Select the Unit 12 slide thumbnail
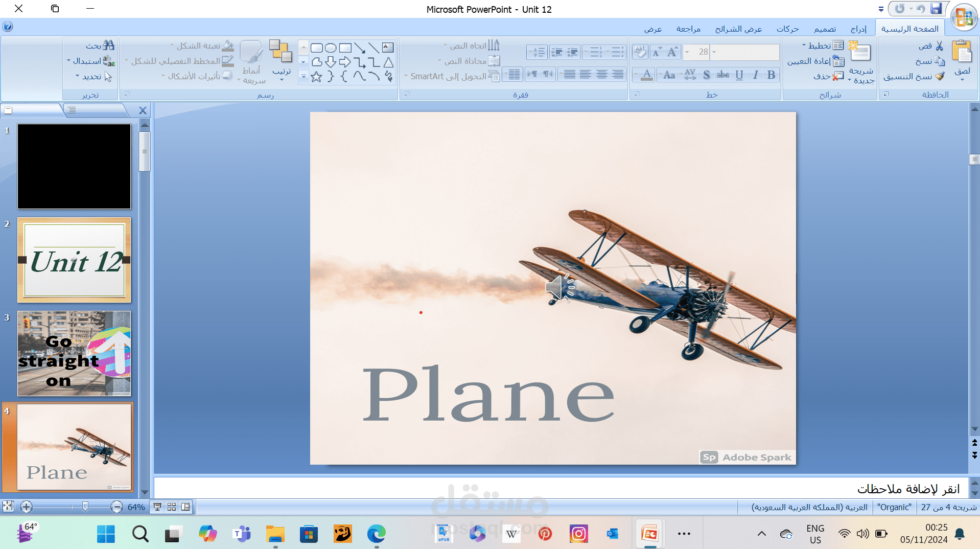This screenshot has height=549, width=980. [x=74, y=260]
